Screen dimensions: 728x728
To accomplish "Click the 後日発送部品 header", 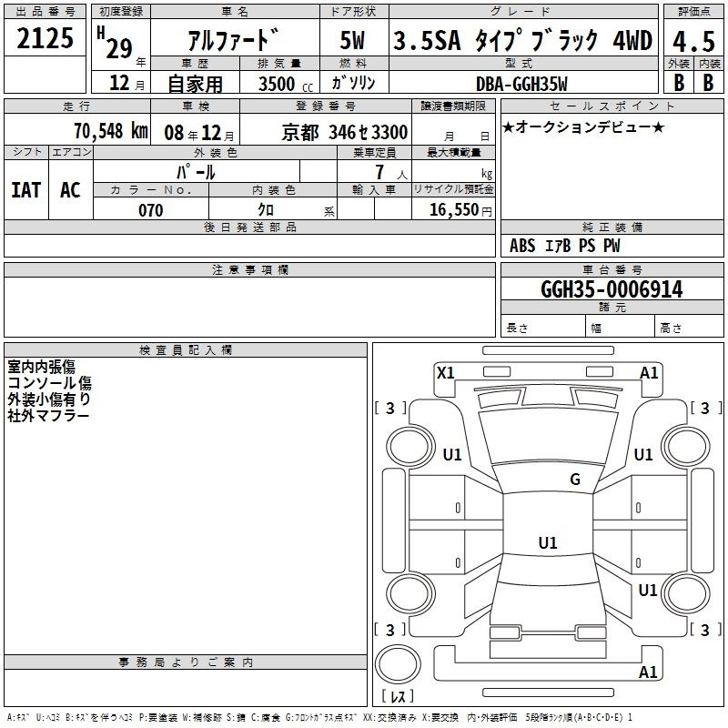I will [x=249, y=227].
